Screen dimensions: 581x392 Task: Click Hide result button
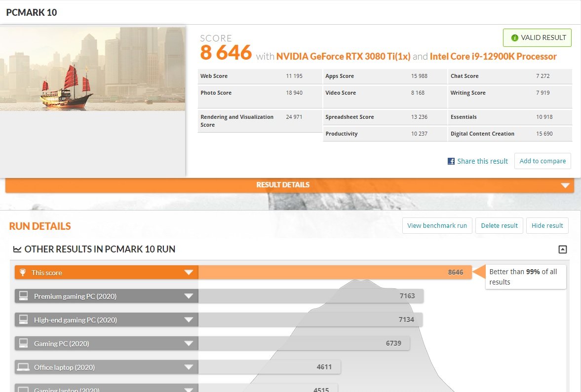point(547,226)
